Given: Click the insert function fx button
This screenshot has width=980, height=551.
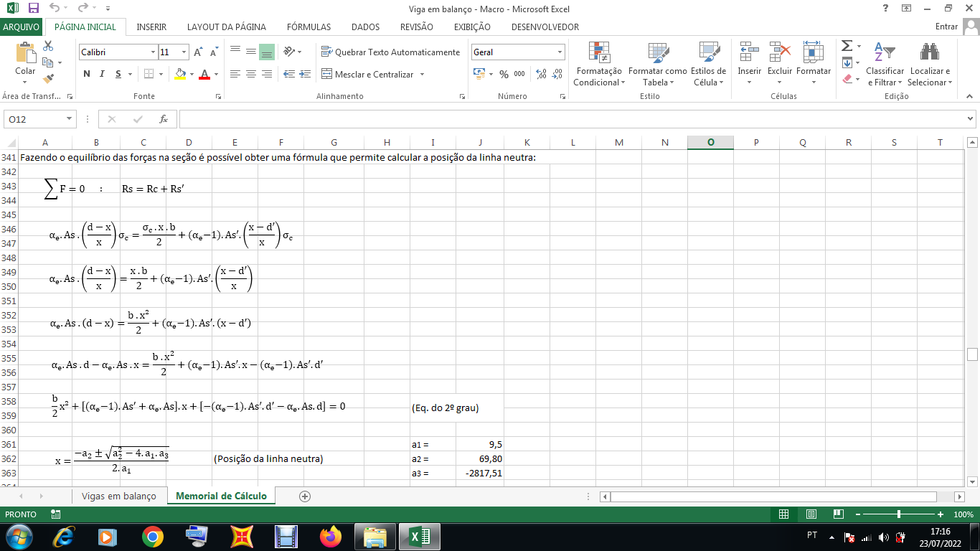Looking at the screenshot, I should (x=164, y=119).
